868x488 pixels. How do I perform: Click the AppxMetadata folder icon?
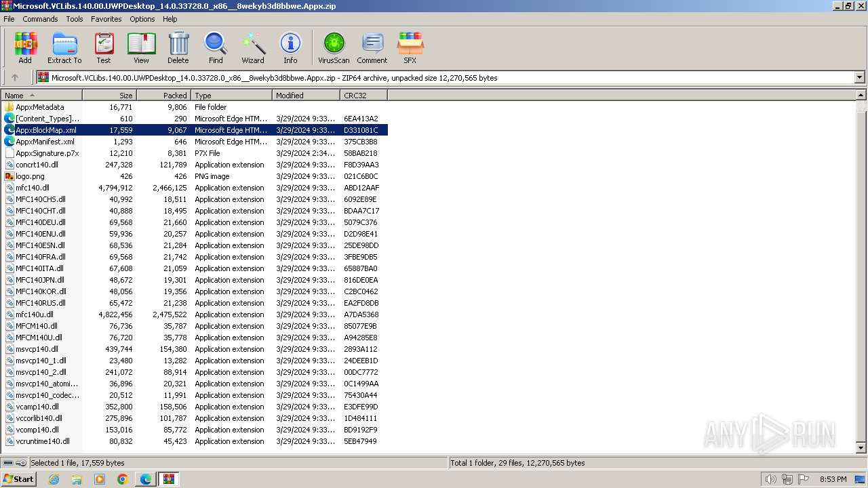pyautogui.click(x=9, y=107)
